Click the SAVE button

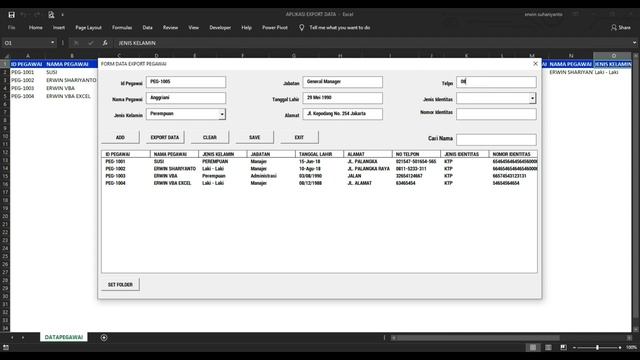[x=255, y=138]
